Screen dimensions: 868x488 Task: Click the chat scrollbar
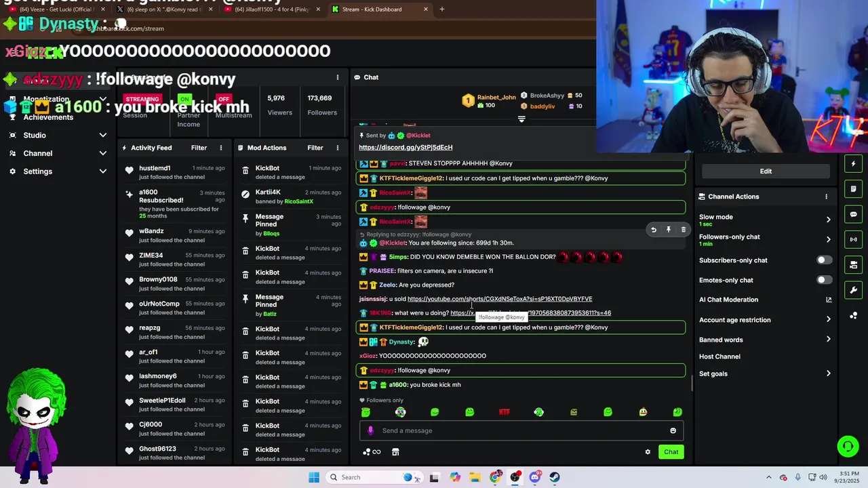coord(692,384)
